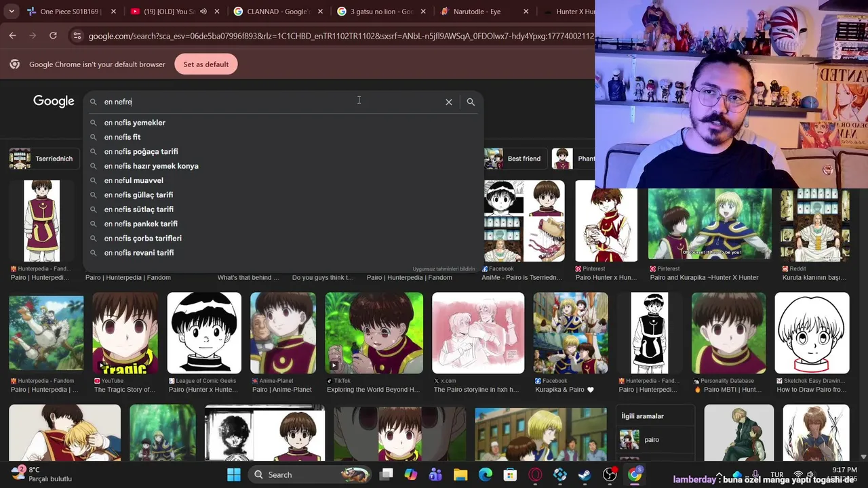Click Set as default browser button
Screen dimensions: 868x488
click(206, 64)
